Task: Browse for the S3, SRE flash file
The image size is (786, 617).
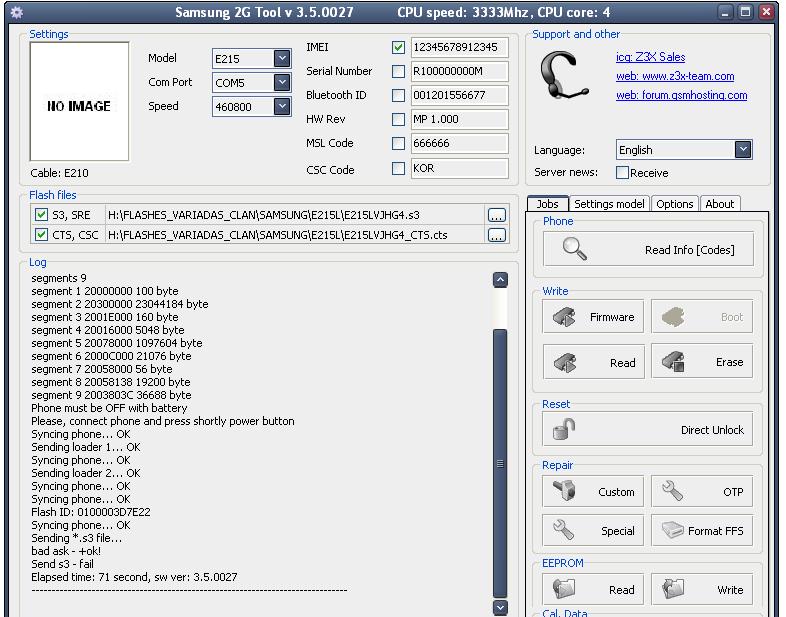Action: (x=497, y=216)
